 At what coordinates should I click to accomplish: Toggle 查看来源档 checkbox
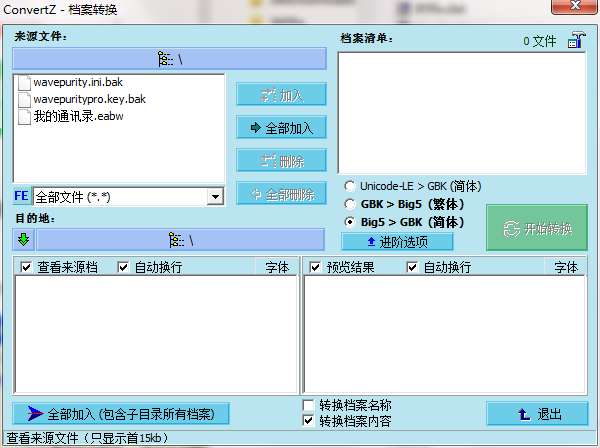click(26, 267)
